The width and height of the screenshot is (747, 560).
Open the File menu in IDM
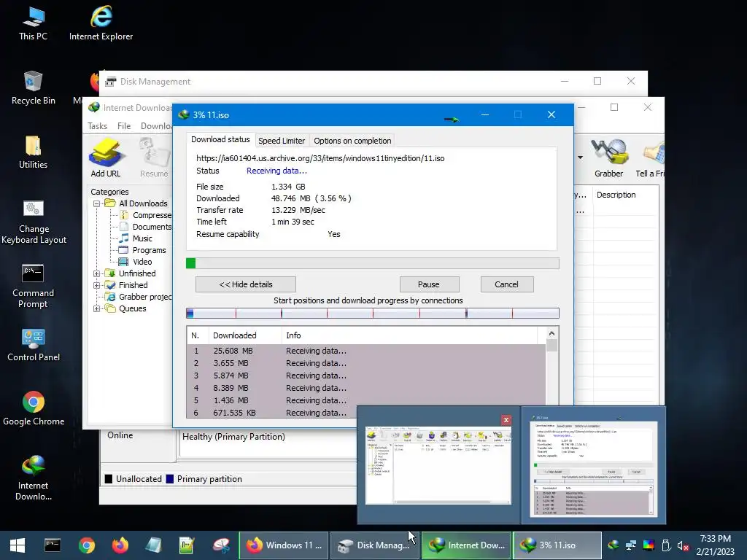coord(124,126)
